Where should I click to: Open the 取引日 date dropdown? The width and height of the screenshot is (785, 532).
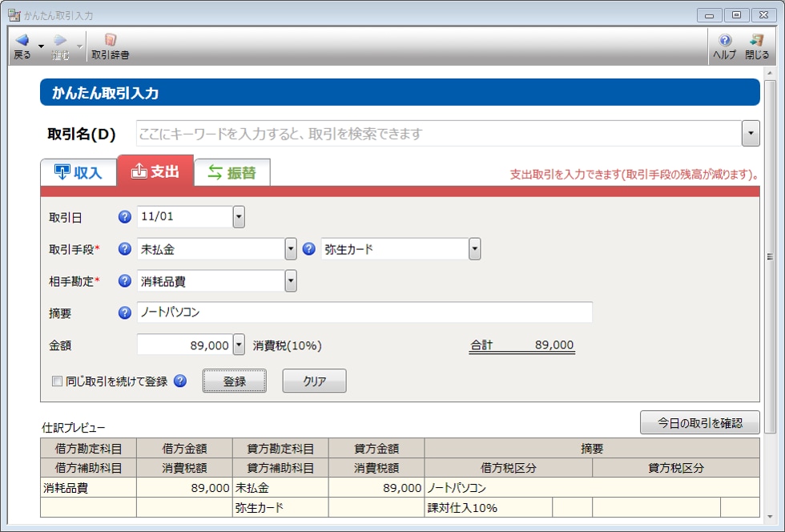coord(239,217)
